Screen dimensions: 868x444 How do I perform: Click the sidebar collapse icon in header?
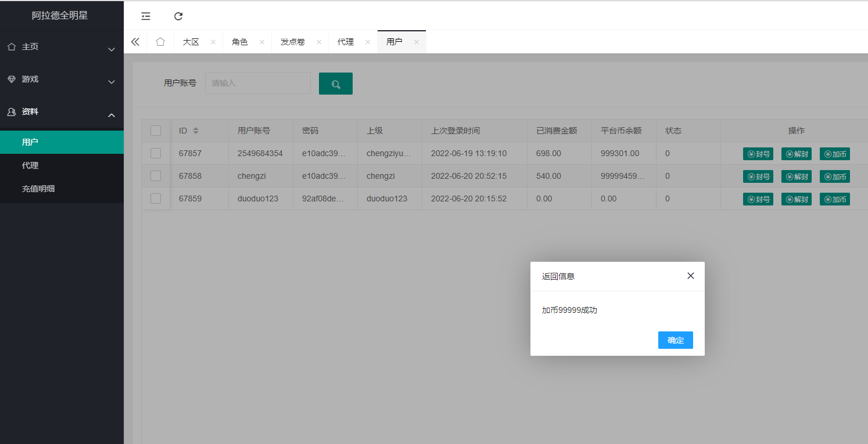point(146,16)
